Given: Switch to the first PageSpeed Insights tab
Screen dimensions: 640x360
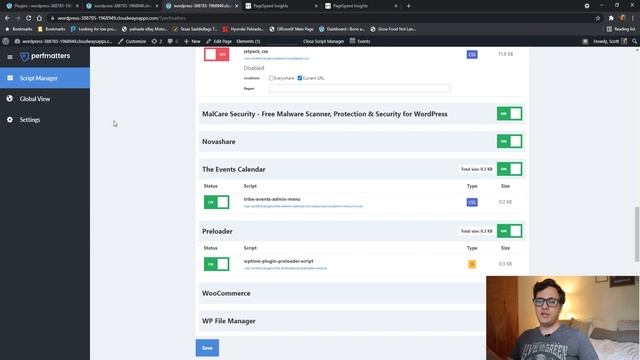Looking at the screenshot, I should click(282, 6).
